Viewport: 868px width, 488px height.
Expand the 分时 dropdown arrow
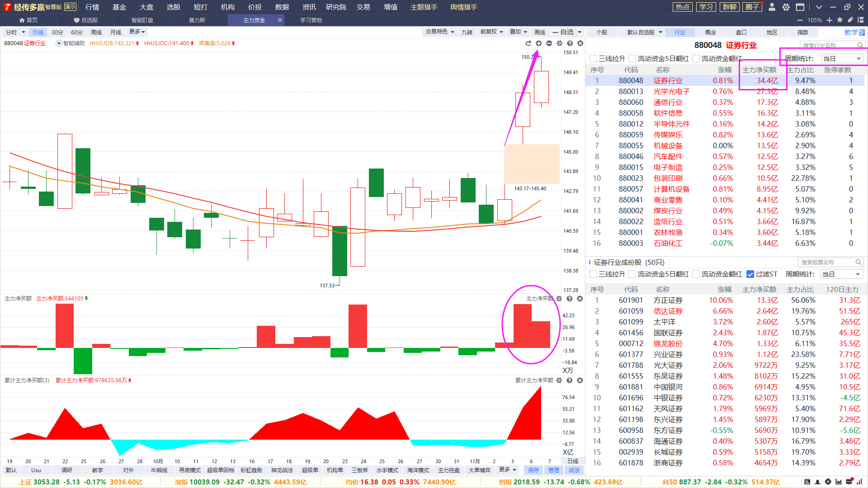pyautogui.click(x=24, y=33)
